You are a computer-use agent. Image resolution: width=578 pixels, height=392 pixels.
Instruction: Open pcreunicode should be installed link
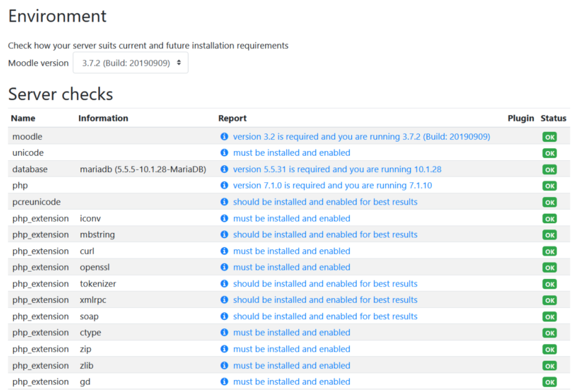pos(325,202)
